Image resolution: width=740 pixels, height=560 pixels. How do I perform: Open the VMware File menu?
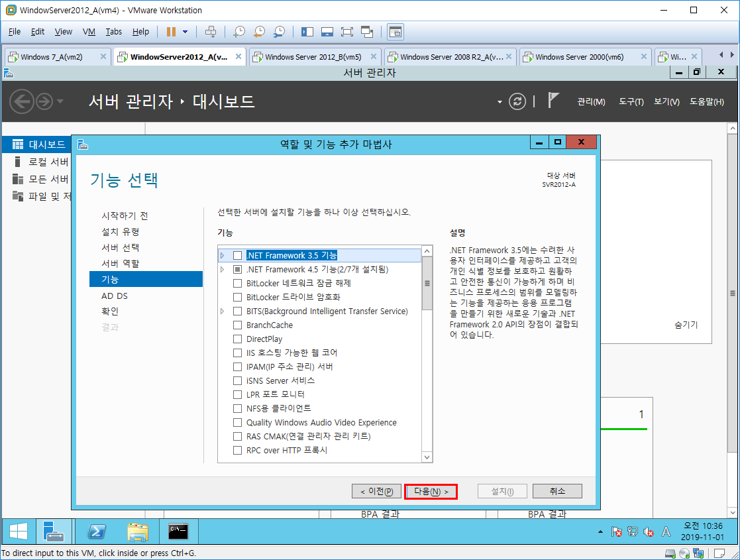point(14,32)
